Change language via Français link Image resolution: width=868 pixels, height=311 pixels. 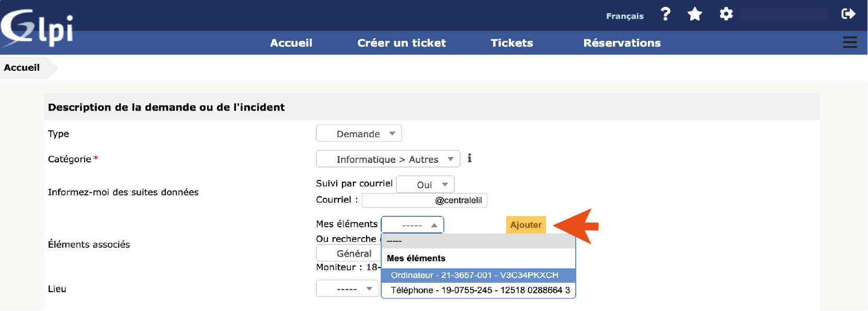(x=625, y=16)
